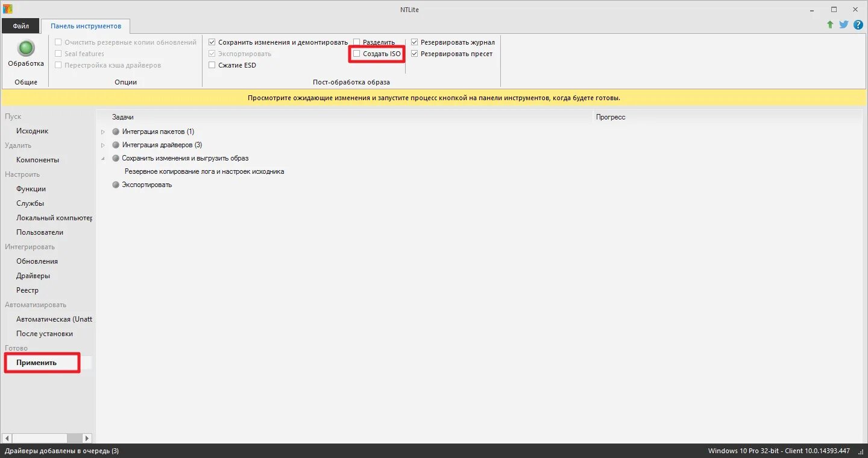Click the Интегрировать section header in sidebar
Image resolution: width=868 pixels, height=458 pixels.
30,247
